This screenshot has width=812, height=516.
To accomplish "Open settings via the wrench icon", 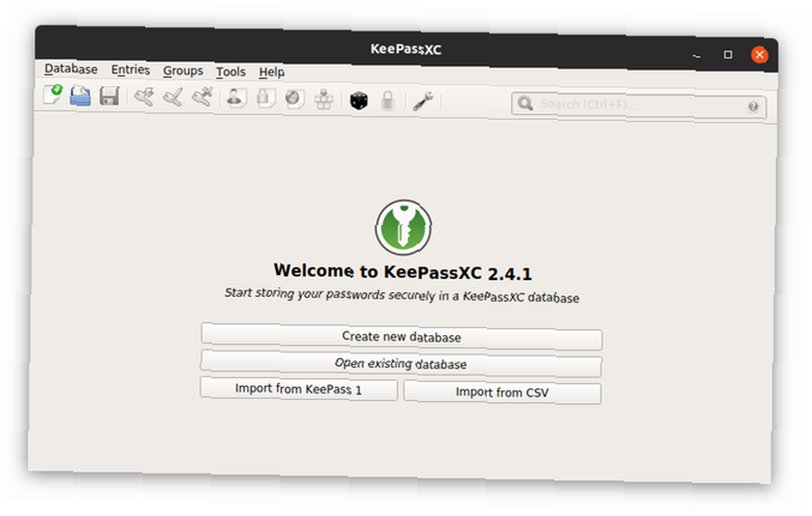I will [422, 101].
